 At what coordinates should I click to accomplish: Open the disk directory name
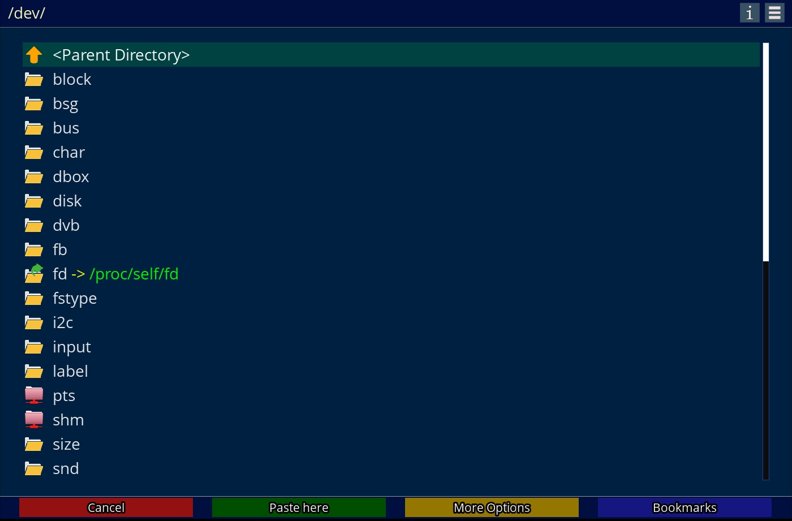tap(67, 201)
